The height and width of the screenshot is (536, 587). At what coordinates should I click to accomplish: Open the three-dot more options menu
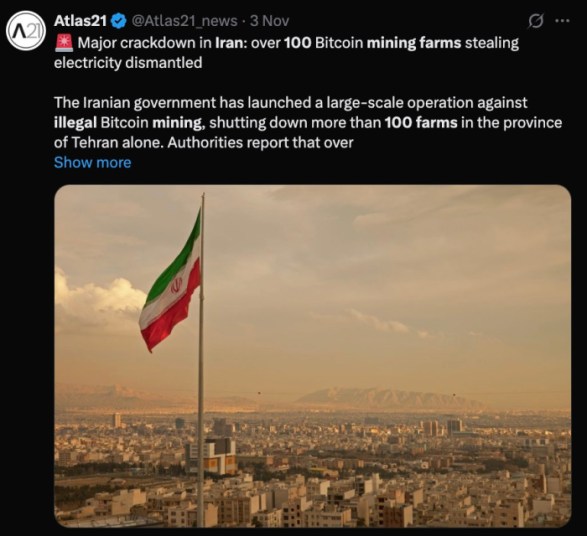(562, 21)
